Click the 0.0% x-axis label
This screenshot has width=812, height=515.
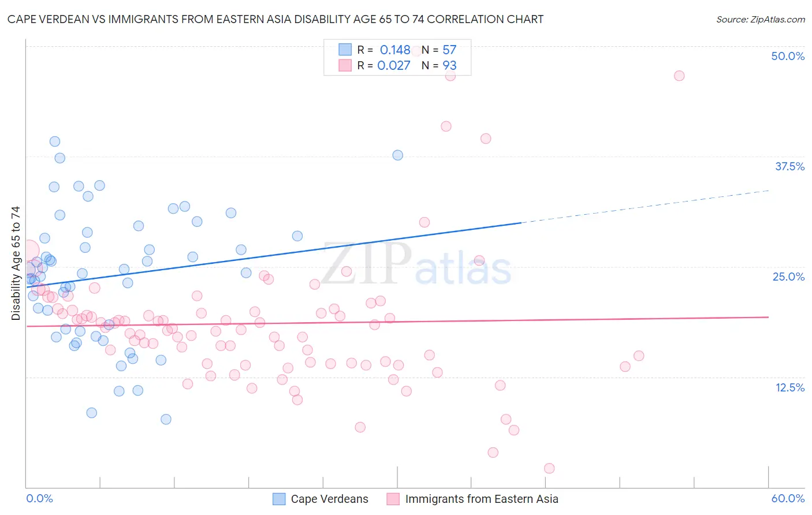(39, 498)
